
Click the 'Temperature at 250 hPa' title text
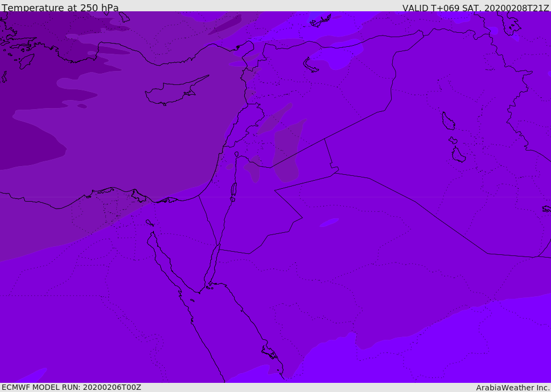pos(60,8)
